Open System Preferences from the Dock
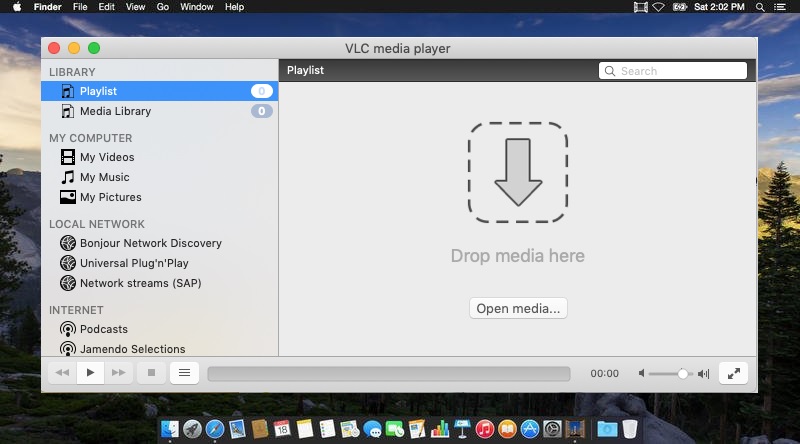 click(x=552, y=429)
